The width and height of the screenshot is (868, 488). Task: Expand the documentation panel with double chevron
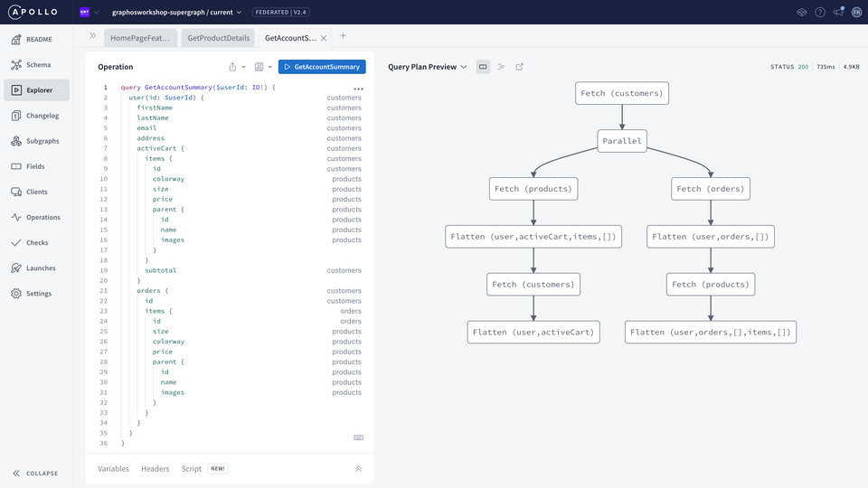(x=92, y=36)
